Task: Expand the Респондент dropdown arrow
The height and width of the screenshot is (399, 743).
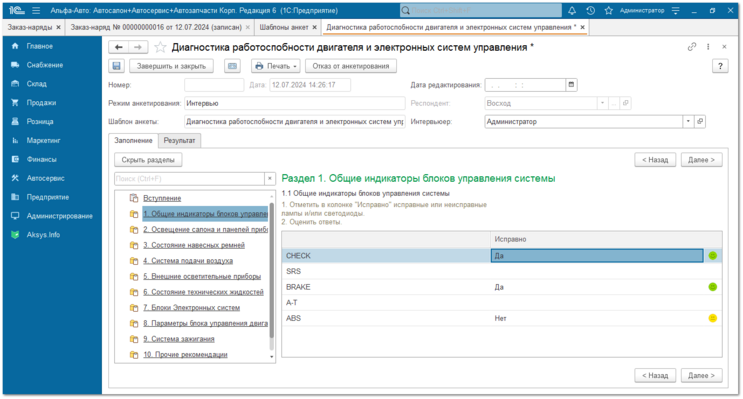Action: pos(602,103)
